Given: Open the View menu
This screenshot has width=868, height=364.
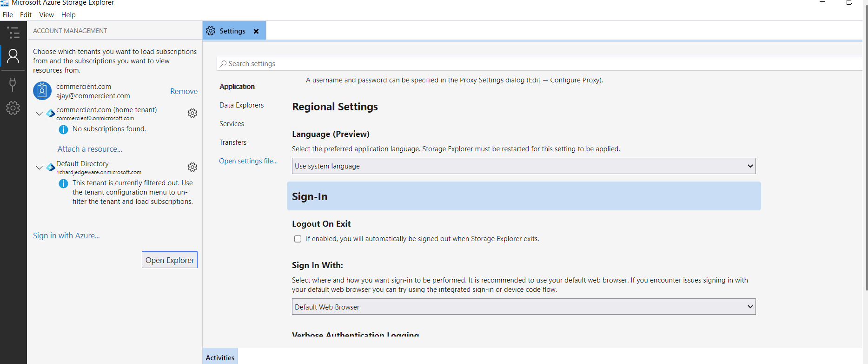Looking at the screenshot, I should [x=46, y=15].
